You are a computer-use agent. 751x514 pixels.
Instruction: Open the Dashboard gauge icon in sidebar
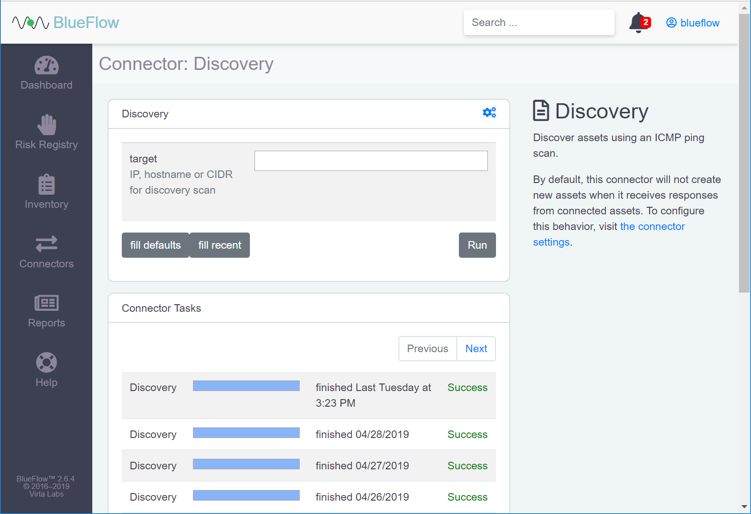[x=46, y=66]
